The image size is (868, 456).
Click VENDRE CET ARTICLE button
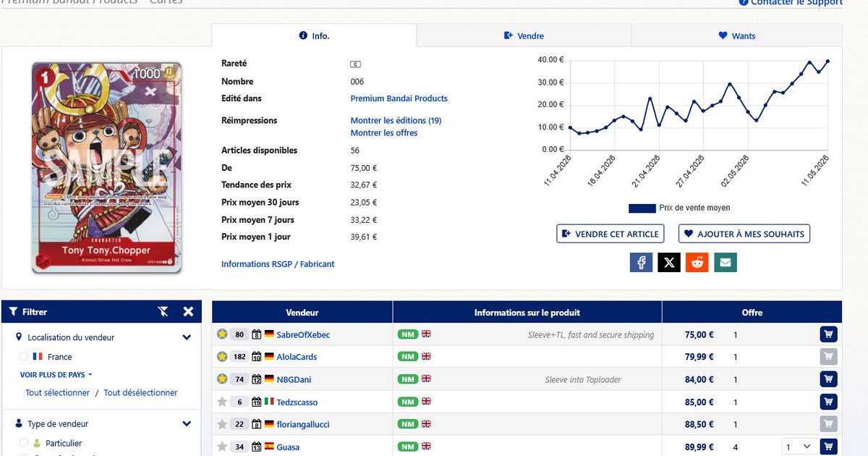(x=610, y=234)
